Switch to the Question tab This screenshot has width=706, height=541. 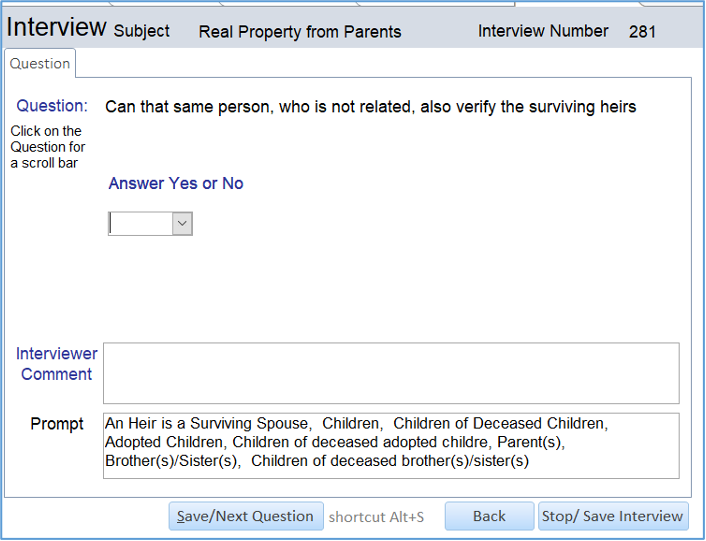click(x=40, y=64)
